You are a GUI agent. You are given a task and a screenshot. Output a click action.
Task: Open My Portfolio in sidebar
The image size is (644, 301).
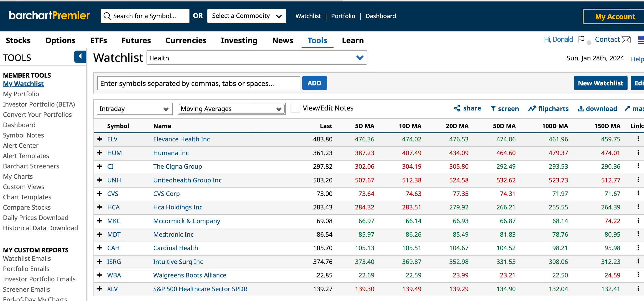tap(21, 94)
